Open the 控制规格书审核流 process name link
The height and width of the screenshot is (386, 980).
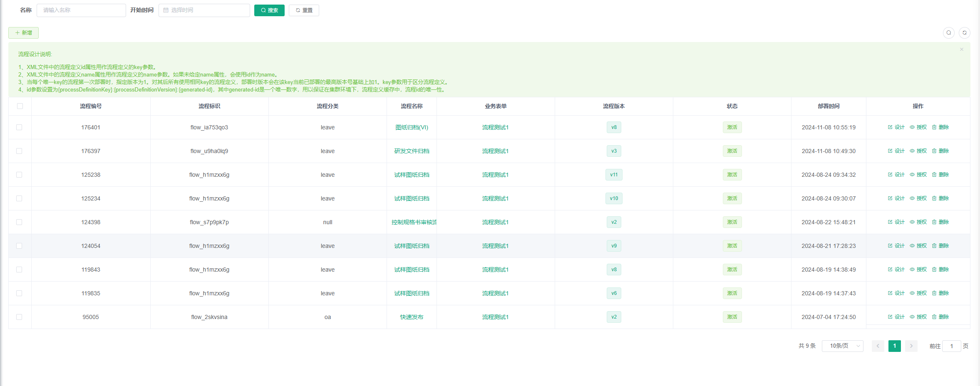pyautogui.click(x=414, y=222)
